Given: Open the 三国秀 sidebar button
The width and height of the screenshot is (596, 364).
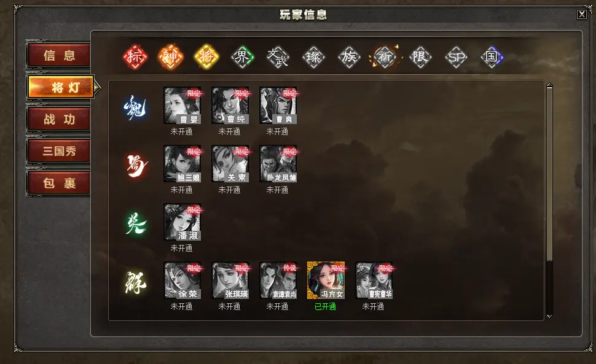Looking at the screenshot, I should pyautogui.click(x=59, y=151).
